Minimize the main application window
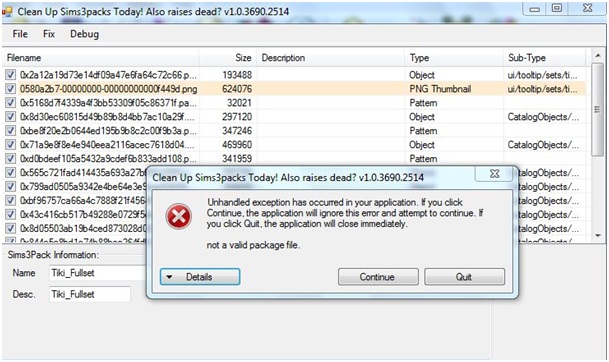609x362 pixels. click(x=535, y=9)
